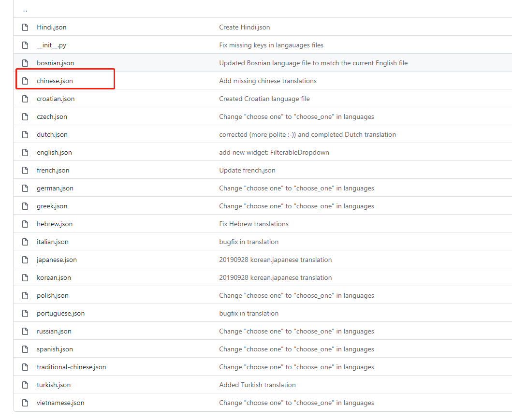Open hebrew.json file name
512x420 pixels.
[x=55, y=224]
